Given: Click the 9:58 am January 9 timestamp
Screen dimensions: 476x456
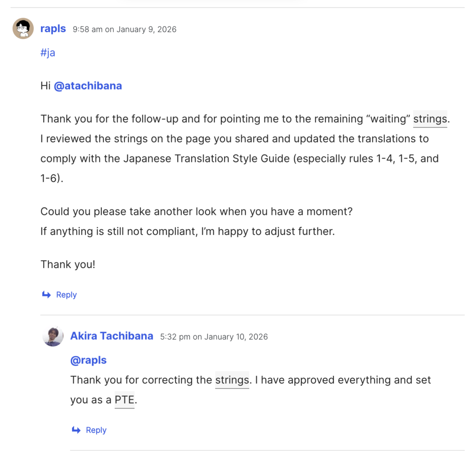Looking at the screenshot, I should click(125, 29).
